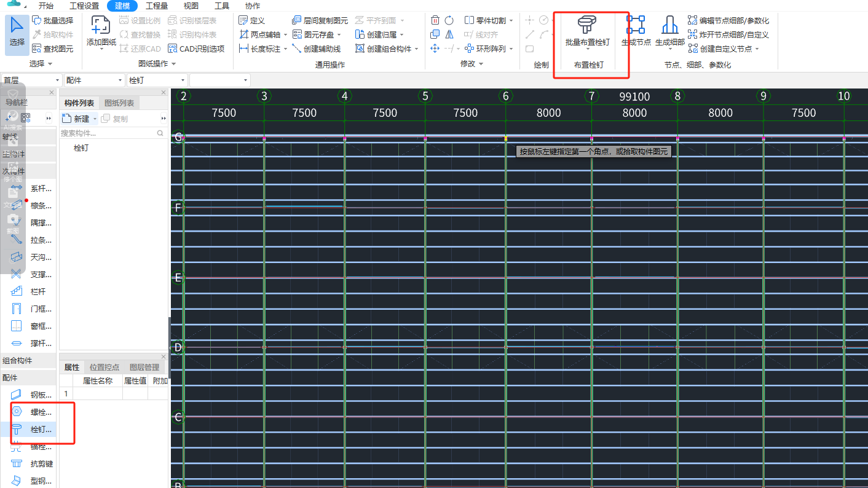
Task: Click 炸开节点细部/自定义 explode node detail
Action: (728, 34)
